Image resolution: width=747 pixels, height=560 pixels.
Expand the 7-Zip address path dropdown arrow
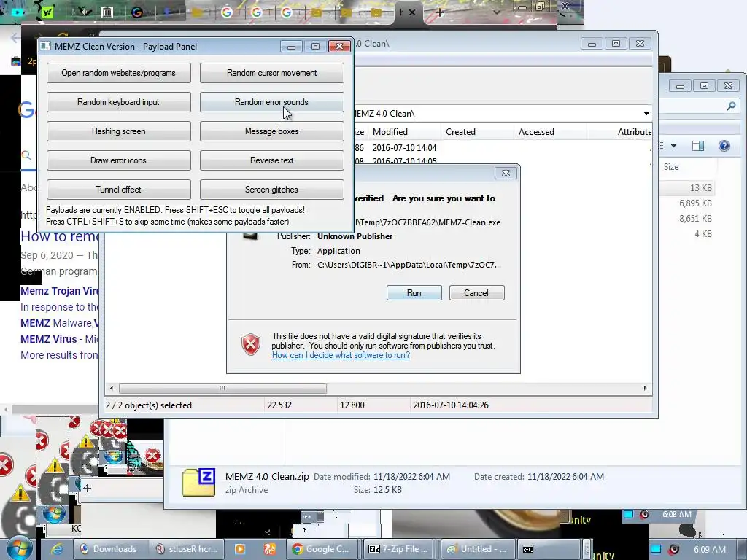tap(646, 113)
